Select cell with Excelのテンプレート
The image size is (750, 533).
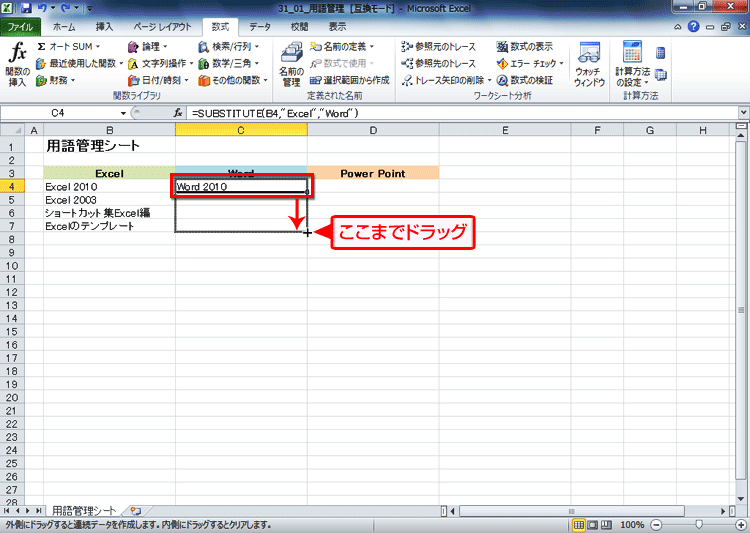pyautogui.click(x=109, y=226)
